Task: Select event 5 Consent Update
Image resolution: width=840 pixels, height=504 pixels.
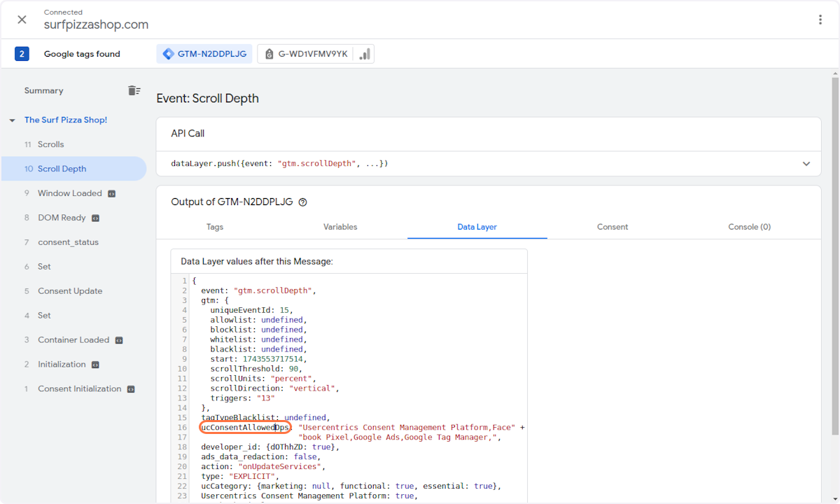Action: (x=73, y=291)
